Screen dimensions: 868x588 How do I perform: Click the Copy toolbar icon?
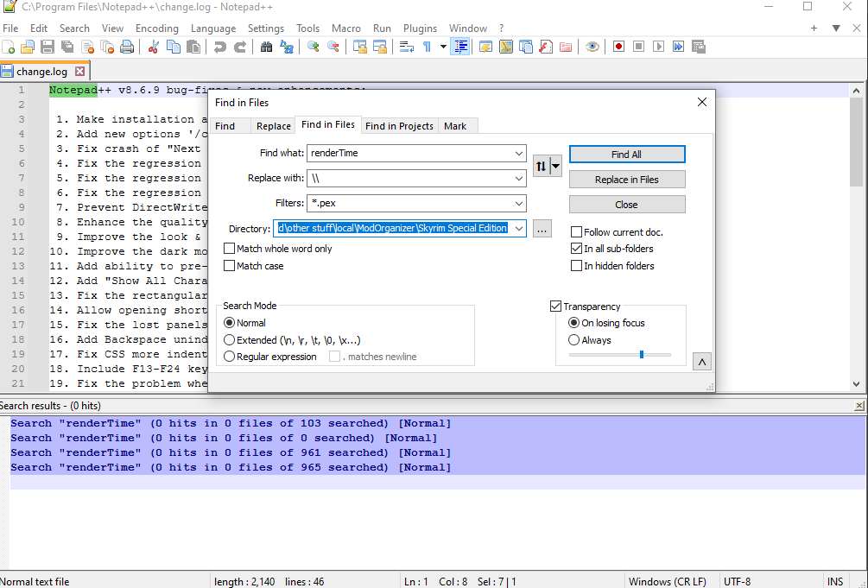(x=174, y=47)
